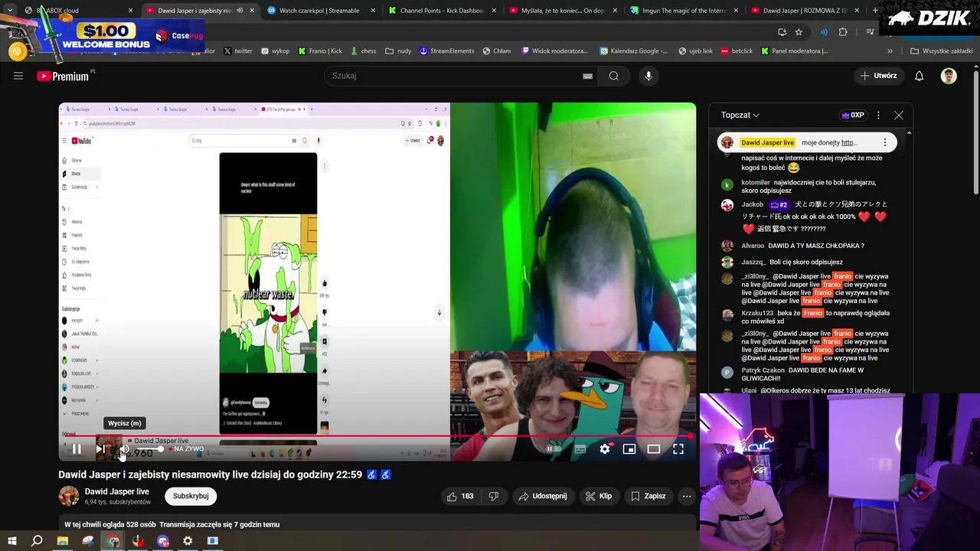This screenshot has height=551, width=980.
Task: Enter fullscreen video mode
Action: 678,449
